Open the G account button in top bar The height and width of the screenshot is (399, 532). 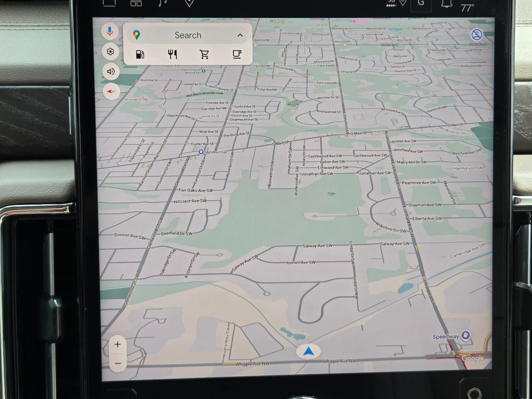tap(421, 3)
